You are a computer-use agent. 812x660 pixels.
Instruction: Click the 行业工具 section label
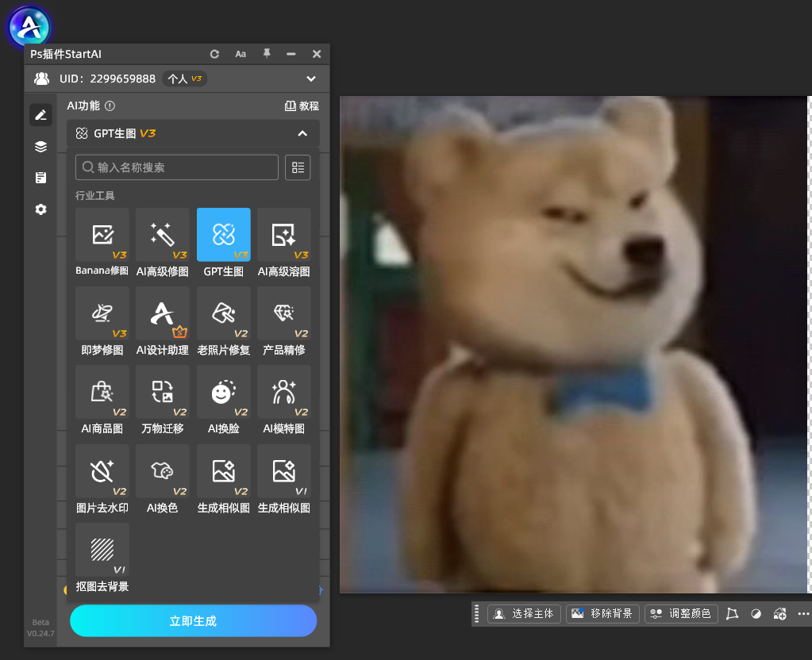click(x=94, y=196)
